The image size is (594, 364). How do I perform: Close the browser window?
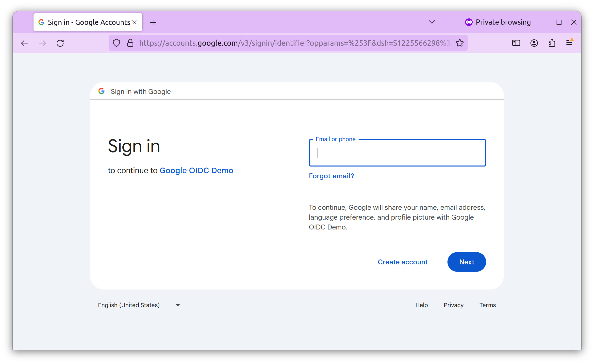click(574, 22)
